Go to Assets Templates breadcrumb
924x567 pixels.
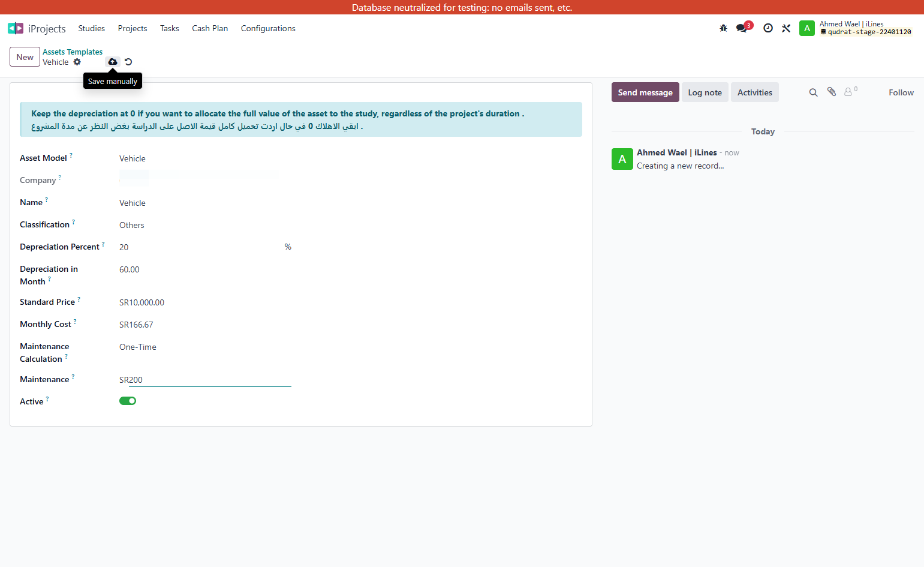[x=73, y=52]
